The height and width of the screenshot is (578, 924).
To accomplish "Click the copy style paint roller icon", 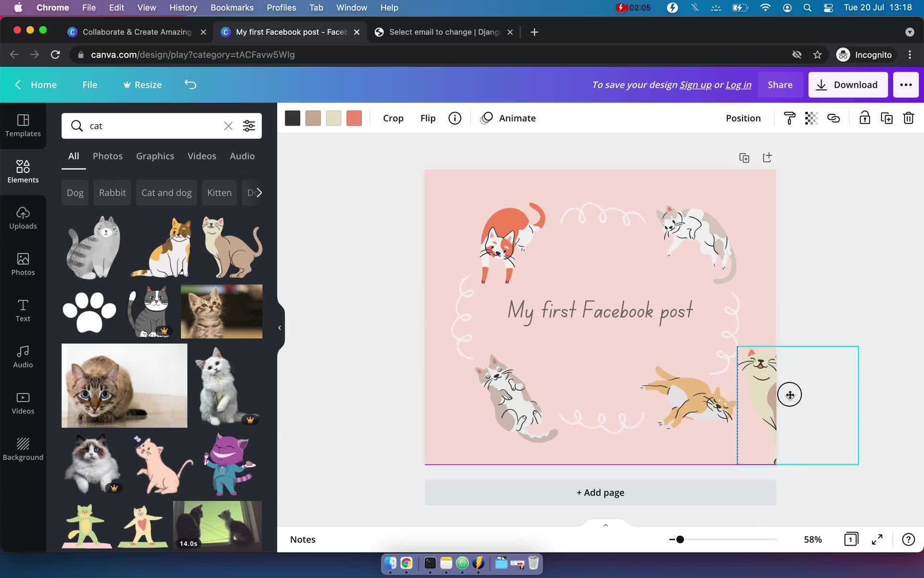I will pos(790,118).
